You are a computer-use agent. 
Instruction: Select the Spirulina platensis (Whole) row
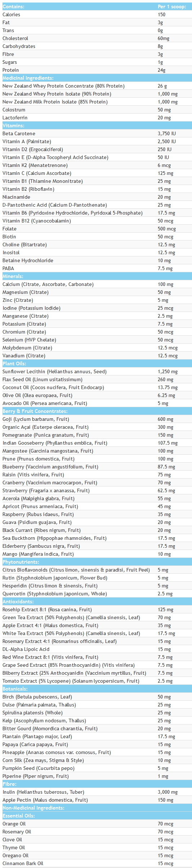click(x=96, y=713)
